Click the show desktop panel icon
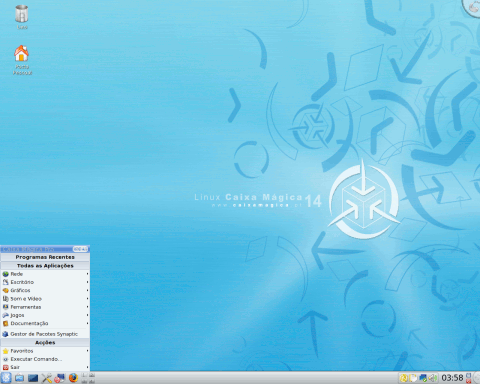 [x=19, y=378]
